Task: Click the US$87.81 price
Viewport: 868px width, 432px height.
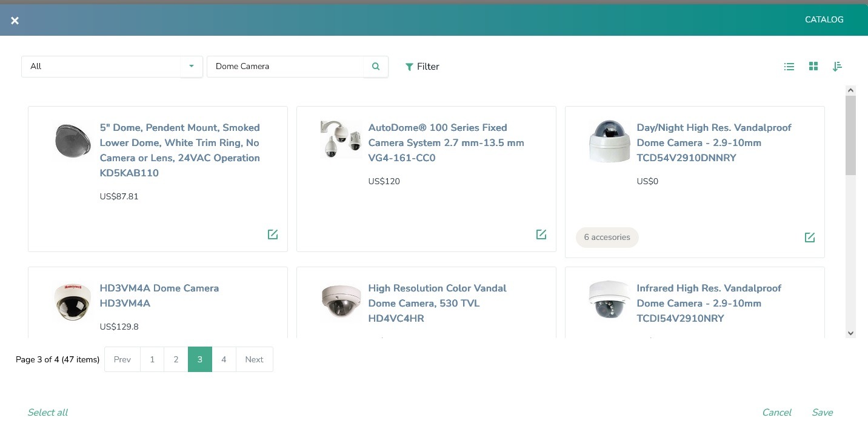Action: (119, 196)
